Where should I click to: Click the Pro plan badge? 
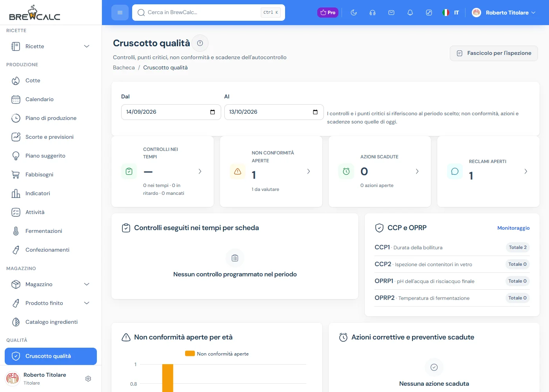[x=328, y=13]
